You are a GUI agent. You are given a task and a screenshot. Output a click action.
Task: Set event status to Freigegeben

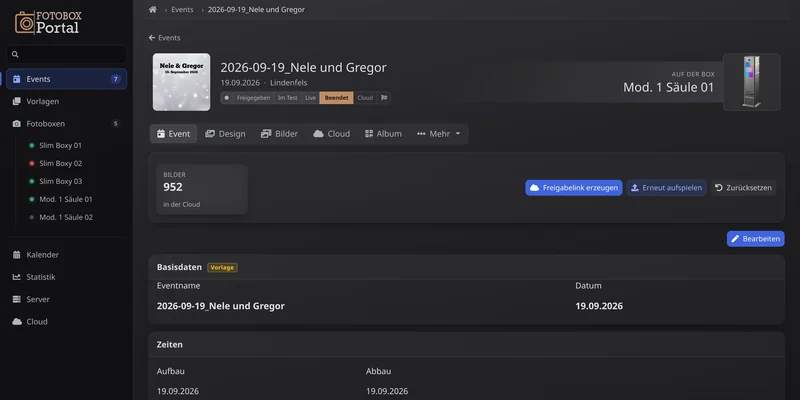(253, 98)
